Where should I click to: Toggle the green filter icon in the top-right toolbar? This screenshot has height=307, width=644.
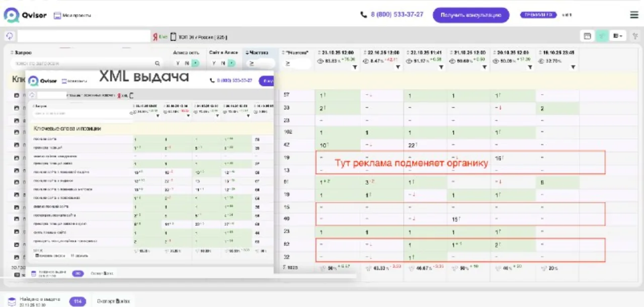click(x=602, y=36)
